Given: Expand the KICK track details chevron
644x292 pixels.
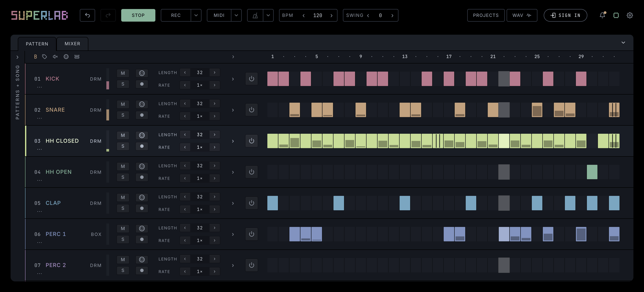Looking at the screenshot, I should [x=233, y=79].
